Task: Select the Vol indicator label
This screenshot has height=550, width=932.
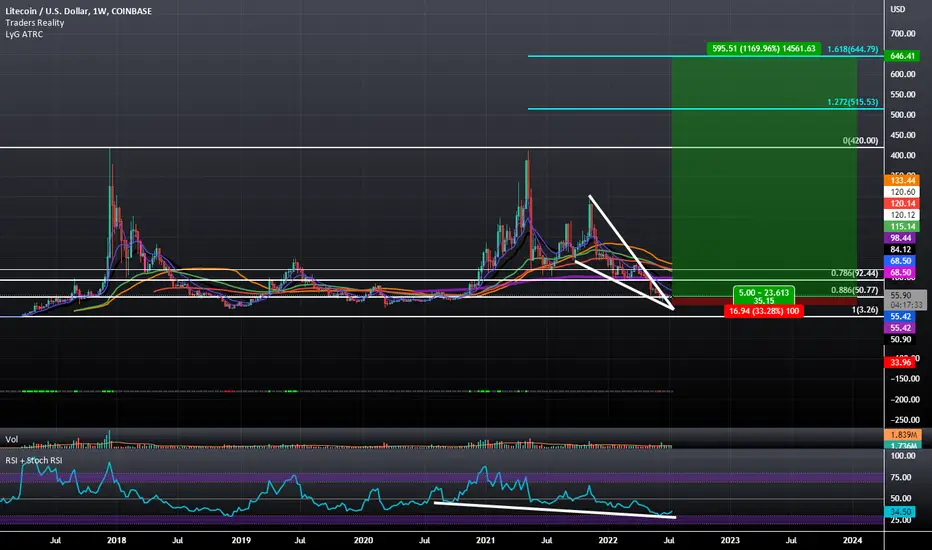Action: (x=12, y=439)
